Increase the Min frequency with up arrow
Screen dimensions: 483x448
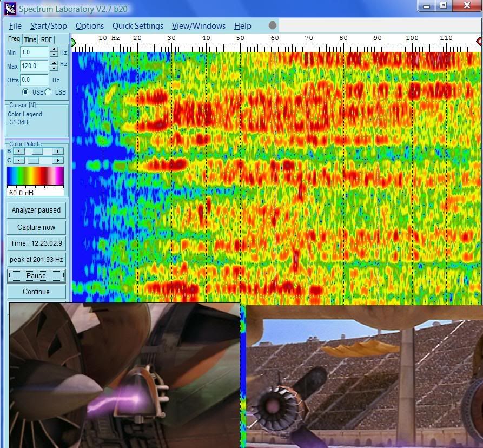(x=54, y=50)
